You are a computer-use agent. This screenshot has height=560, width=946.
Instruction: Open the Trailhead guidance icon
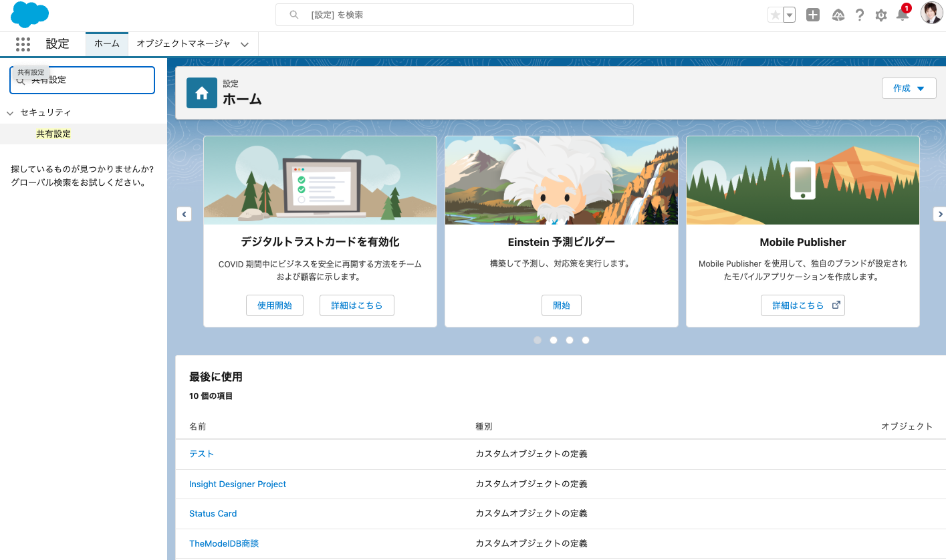[x=838, y=15]
